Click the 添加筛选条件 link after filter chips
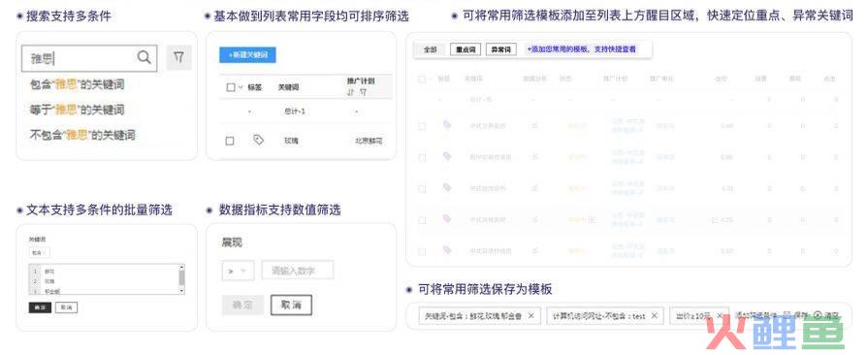 (x=756, y=315)
